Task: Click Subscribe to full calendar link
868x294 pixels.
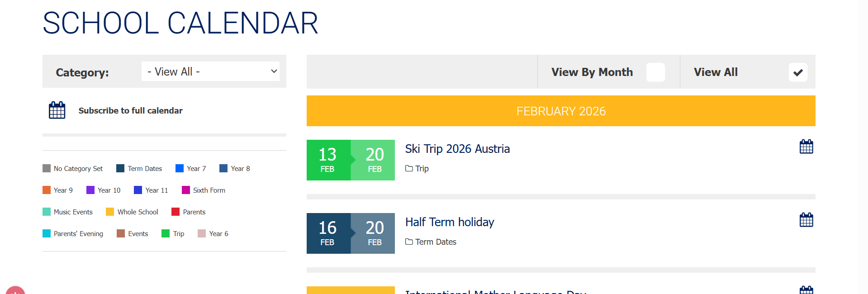Action: coord(130,111)
